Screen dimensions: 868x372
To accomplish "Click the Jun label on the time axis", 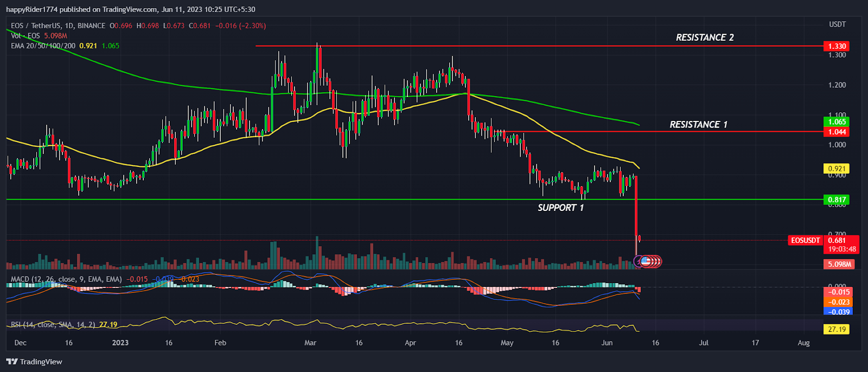I will (x=607, y=343).
